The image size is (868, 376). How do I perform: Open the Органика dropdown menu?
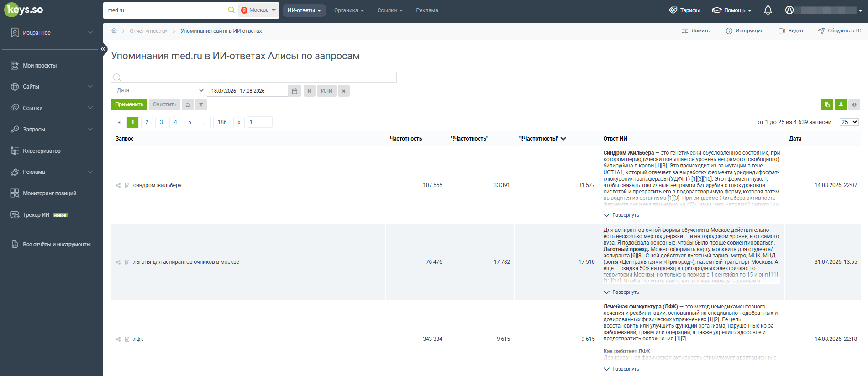349,10
